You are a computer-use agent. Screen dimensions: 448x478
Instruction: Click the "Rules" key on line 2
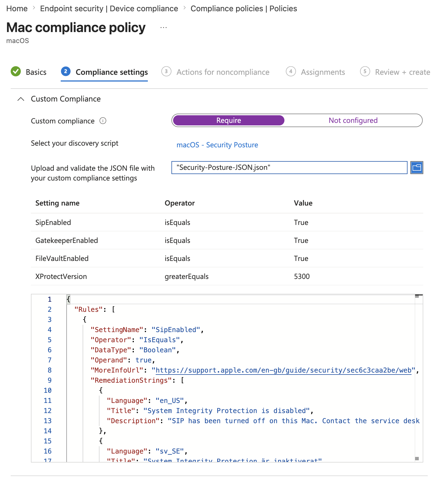(x=89, y=309)
